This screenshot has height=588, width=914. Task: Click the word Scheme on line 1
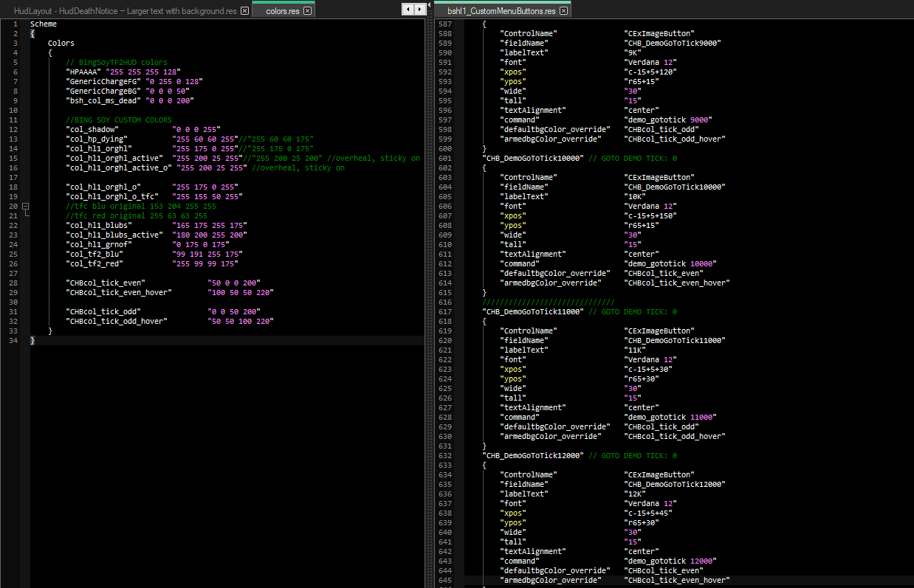pos(44,24)
